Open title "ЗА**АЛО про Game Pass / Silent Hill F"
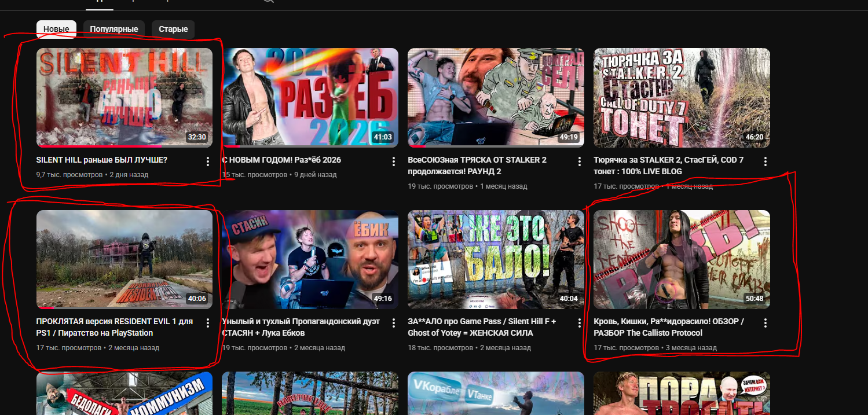This screenshot has height=415, width=868. click(482, 327)
